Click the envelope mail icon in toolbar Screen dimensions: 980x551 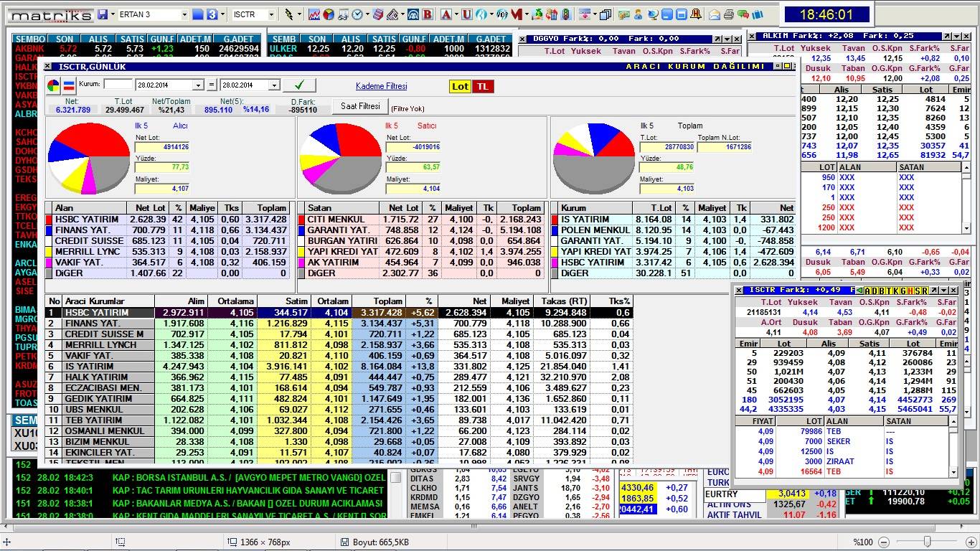click(715, 14)
